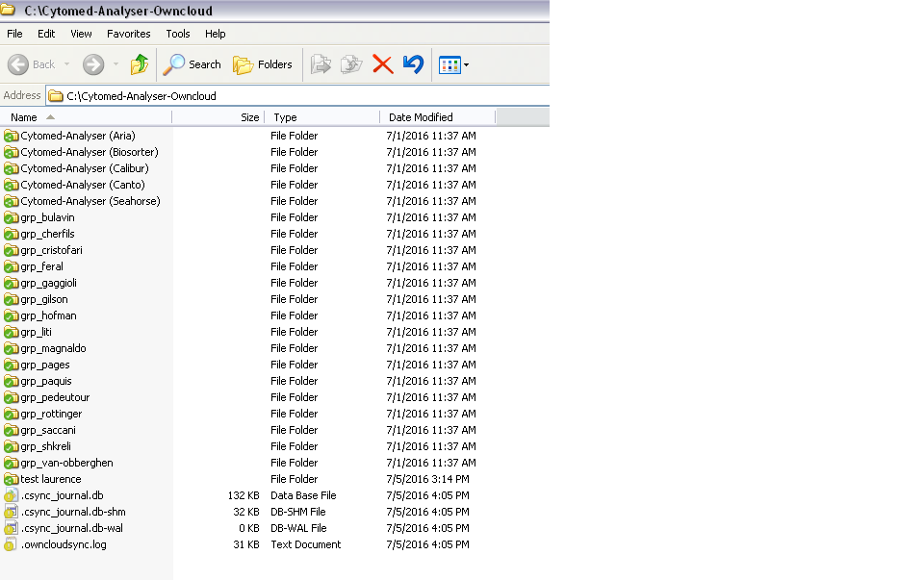The height and width of the screenshot is (580, 924).
Task: Expand the Forward button history arrow
Action: tap(116, 64)
